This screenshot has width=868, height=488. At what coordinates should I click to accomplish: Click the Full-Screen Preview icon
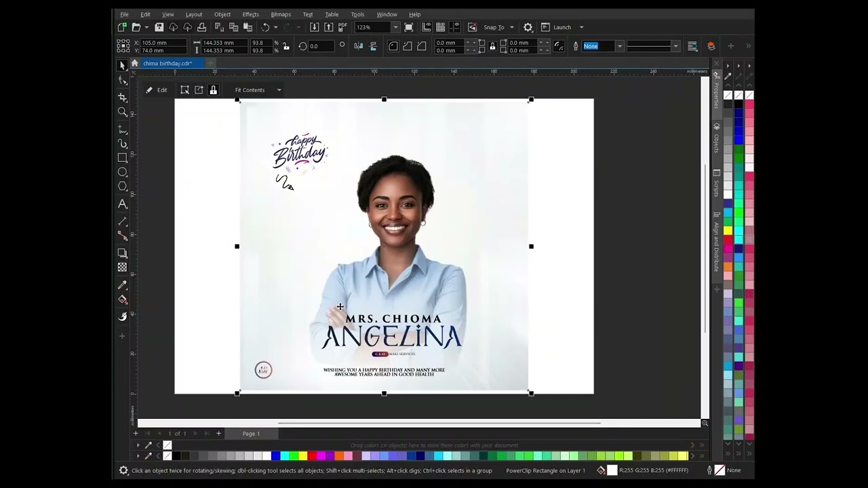[x=408, y=27]
